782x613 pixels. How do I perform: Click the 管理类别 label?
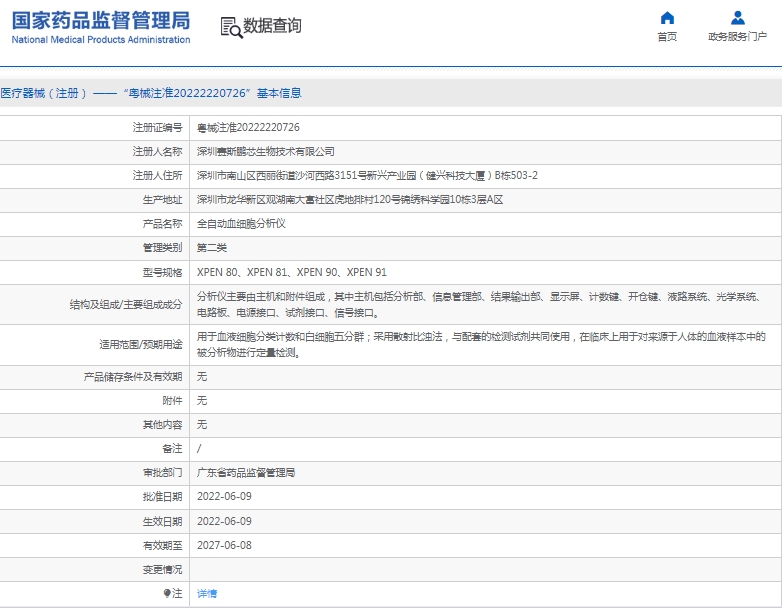coord(163,248)
